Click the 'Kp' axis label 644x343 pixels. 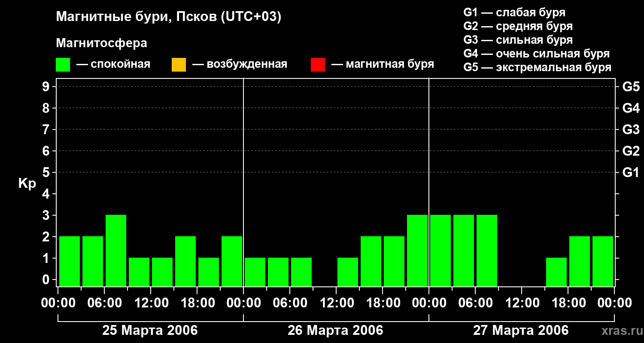coord(27,184)
